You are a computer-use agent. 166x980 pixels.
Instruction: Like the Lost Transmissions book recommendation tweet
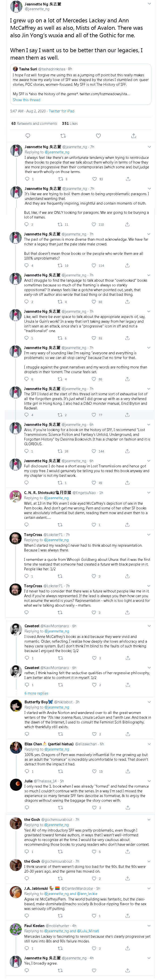(x=94, y=451)
